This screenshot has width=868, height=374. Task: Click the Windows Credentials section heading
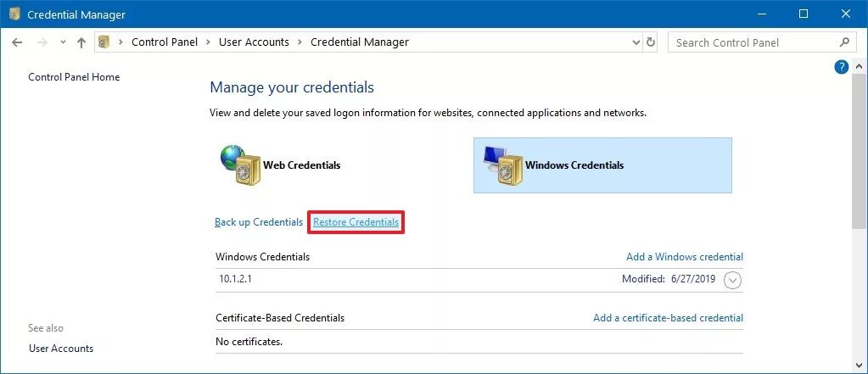(262, 257)
